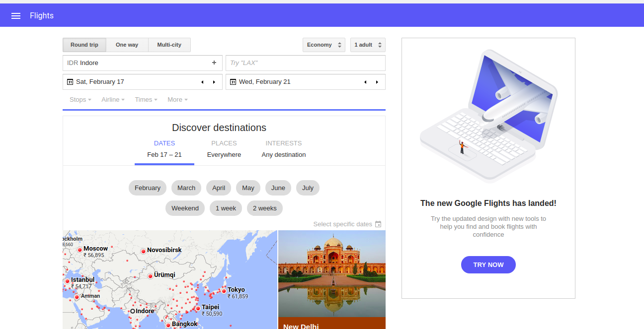Image resolution: width=644 pixels, height=329 pixels.
Task: Click the calendar icon beside Select specific dates
Action: pos(378,224)
